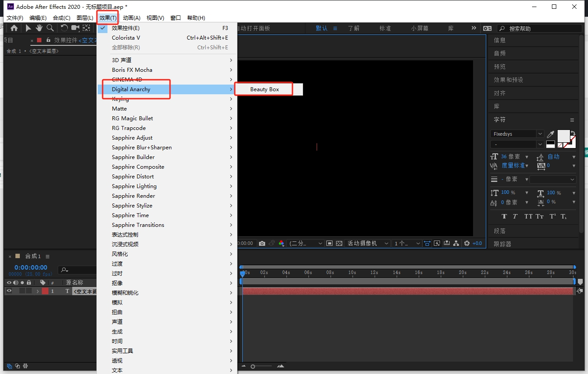Image resolution: width=588 pixels, height=374 pixels.
Task: Open the font size 36 像素 dropdown arrow
Action: (527, 157)
